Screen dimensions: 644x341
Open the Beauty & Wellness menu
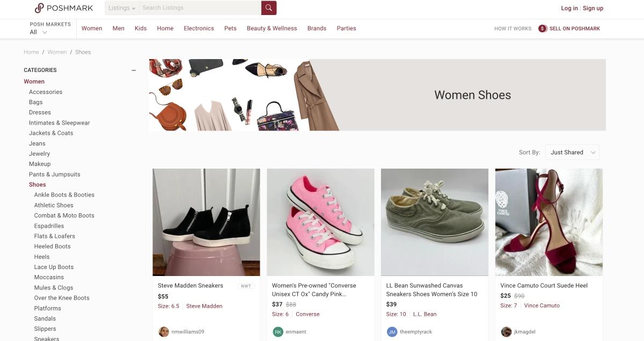[272, 28]
